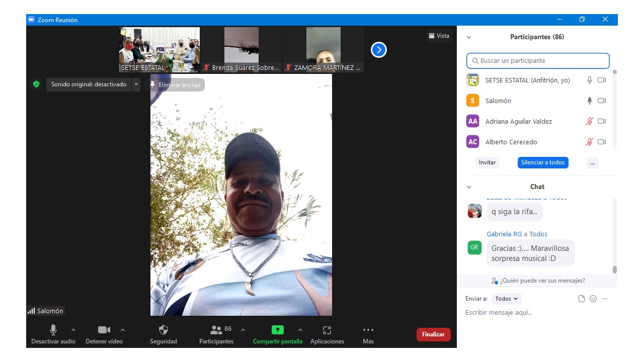Screen dimensions: 644x362
Task: Expand caret beside Participantes toolbar button
Action: pos(243,330)
